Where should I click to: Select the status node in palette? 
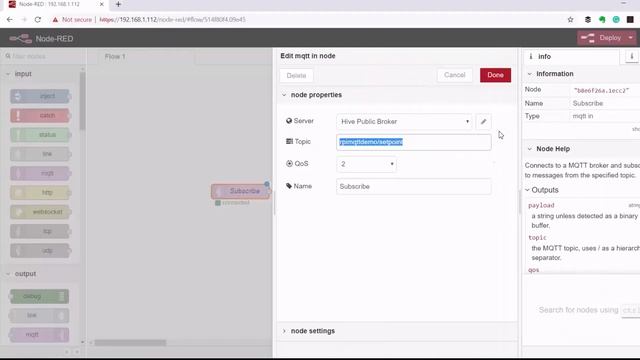pos(40,135)
